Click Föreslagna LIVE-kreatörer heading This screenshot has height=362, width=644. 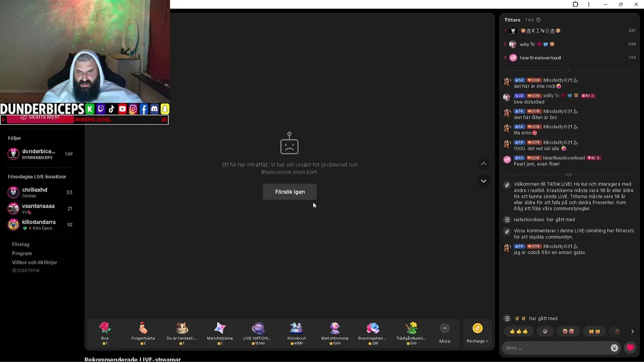click(37, 176)
